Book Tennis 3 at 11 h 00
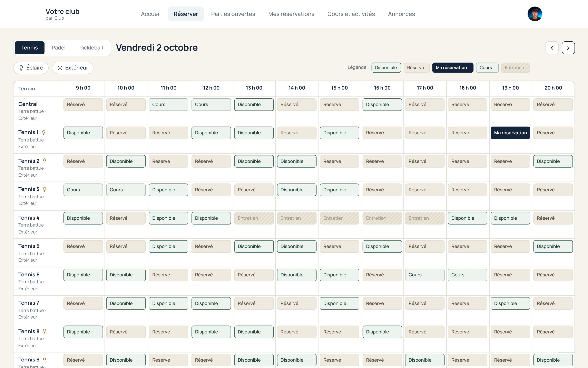The image size is (588, 368). point(168,190)
